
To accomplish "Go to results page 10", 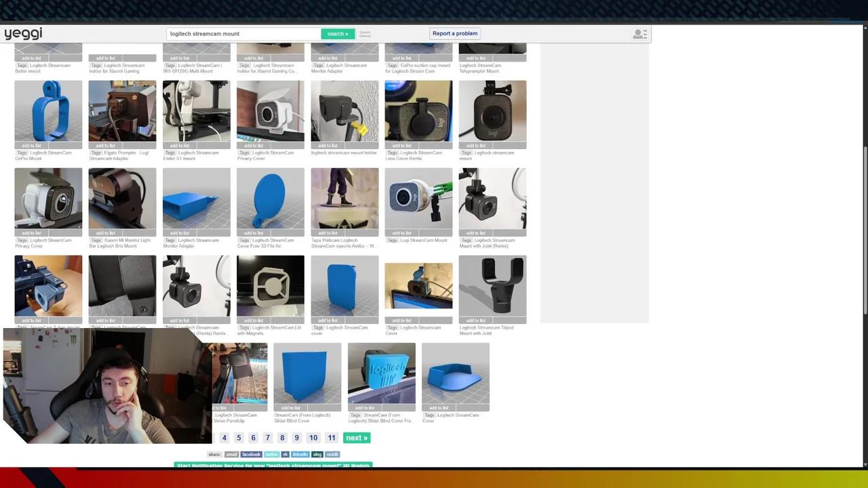I will pyautogui.click(x=313, y=438).
